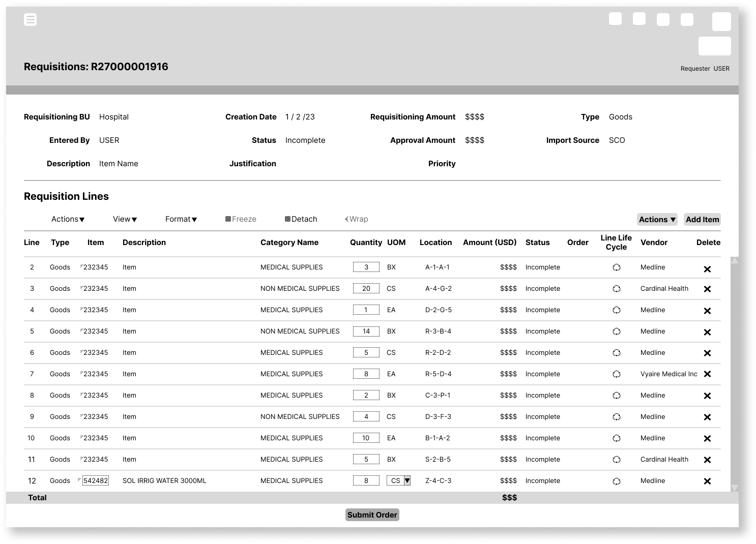Screen dimensions: 756x544
Task: Click the scrollbar up arrow
Action: [735, 261]
